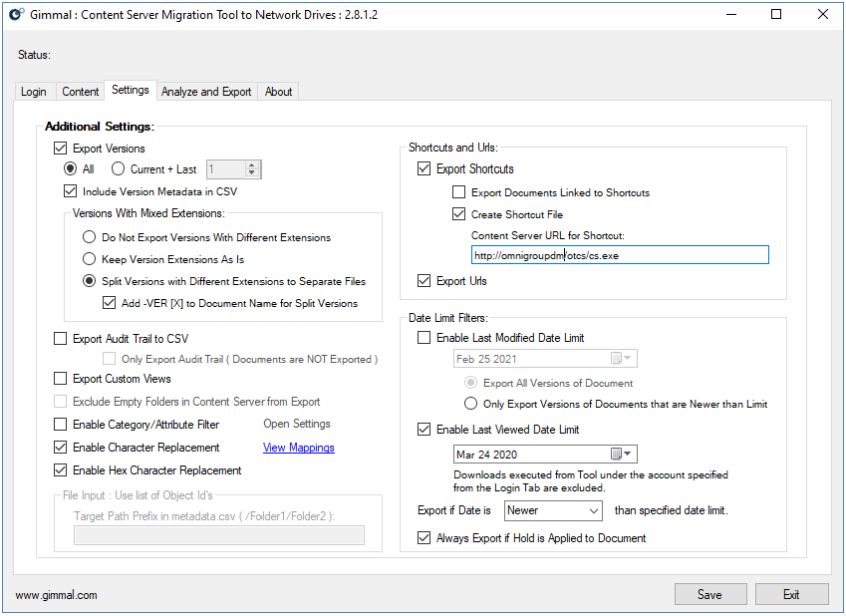Click the Save button
This screenshot has width=846, height=616.
click(x=709, y=594)
